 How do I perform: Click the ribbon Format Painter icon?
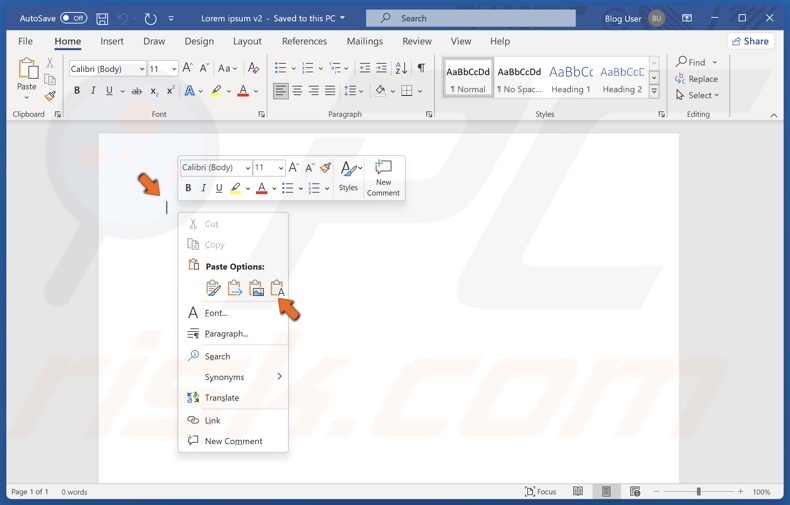(x=50, y=96)
